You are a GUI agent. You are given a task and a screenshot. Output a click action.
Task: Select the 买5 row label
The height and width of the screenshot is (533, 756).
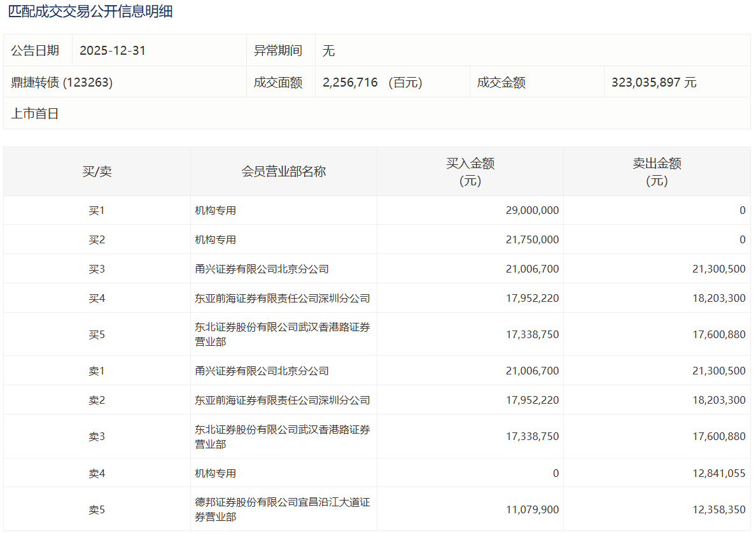pyautogui.click(x=97, y=334)
